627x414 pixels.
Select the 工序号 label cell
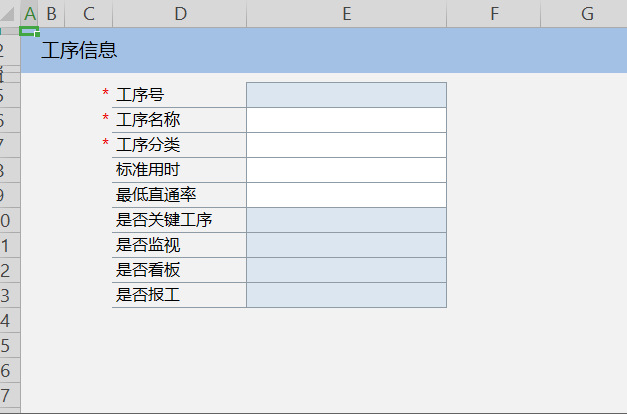pos(140,95)
